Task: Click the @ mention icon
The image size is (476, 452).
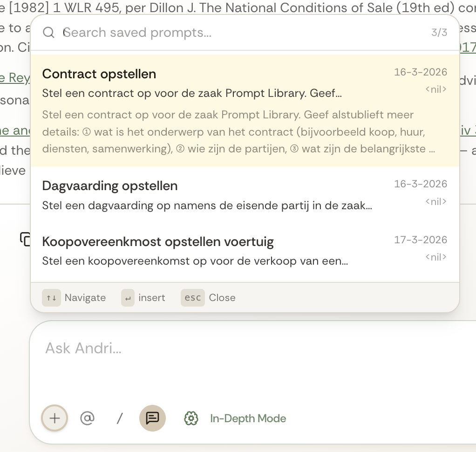Action: tap(87, 418)
